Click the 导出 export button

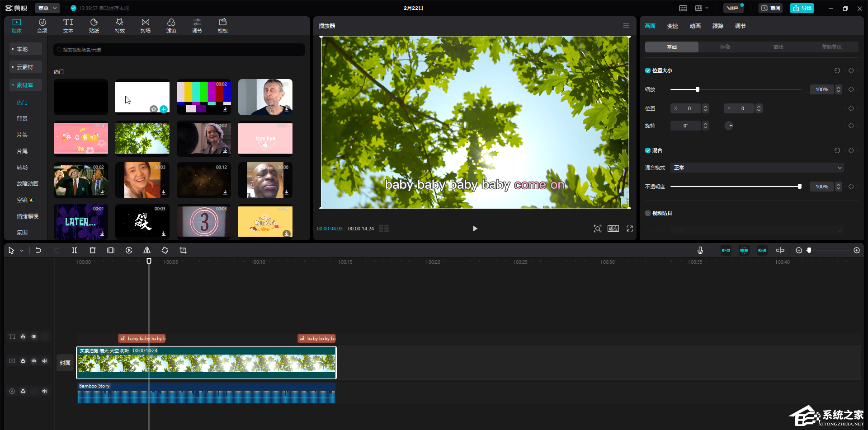click(802, 8)
